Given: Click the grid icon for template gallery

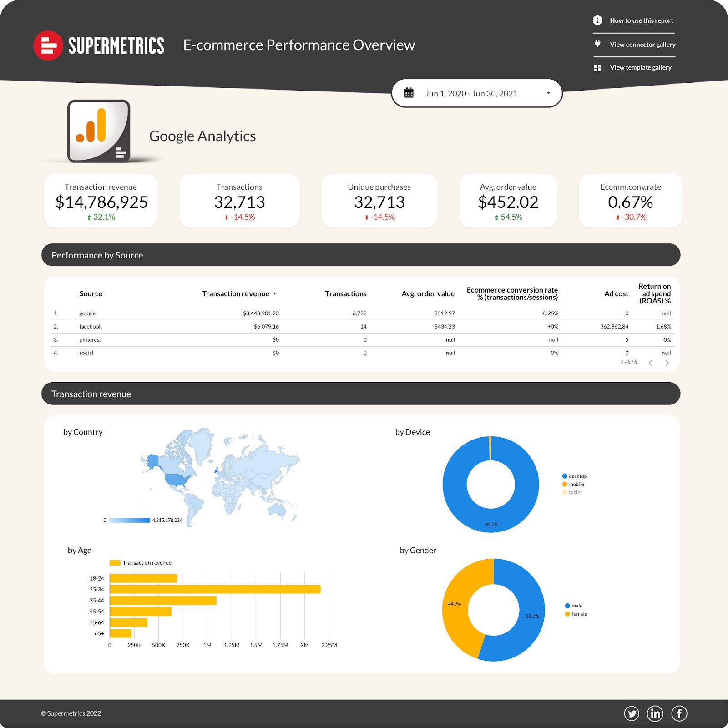Looking at the screenshot, I should coord(597,68).
